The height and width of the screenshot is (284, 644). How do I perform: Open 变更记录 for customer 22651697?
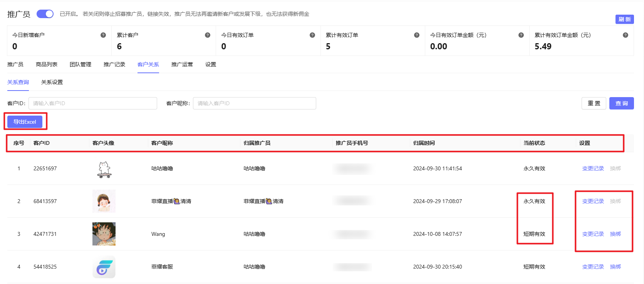tap(593, 168)
